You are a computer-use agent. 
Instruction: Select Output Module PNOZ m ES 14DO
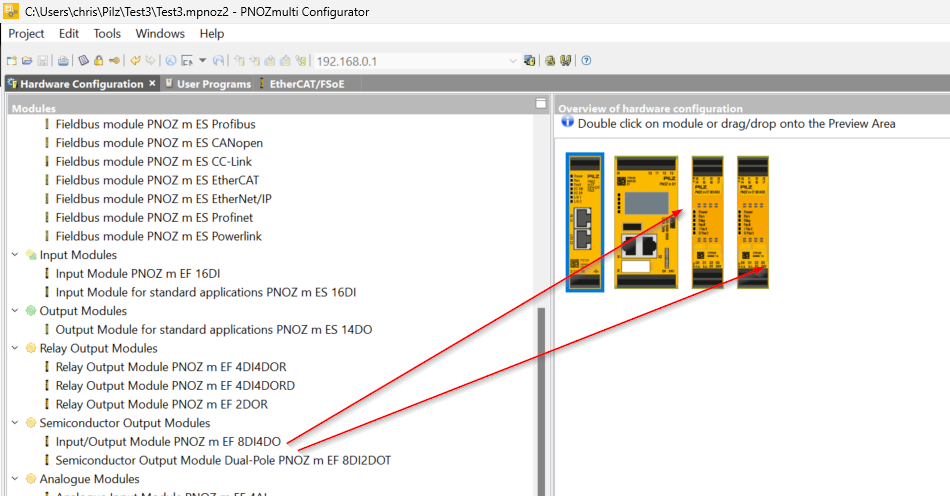(214, 329)
